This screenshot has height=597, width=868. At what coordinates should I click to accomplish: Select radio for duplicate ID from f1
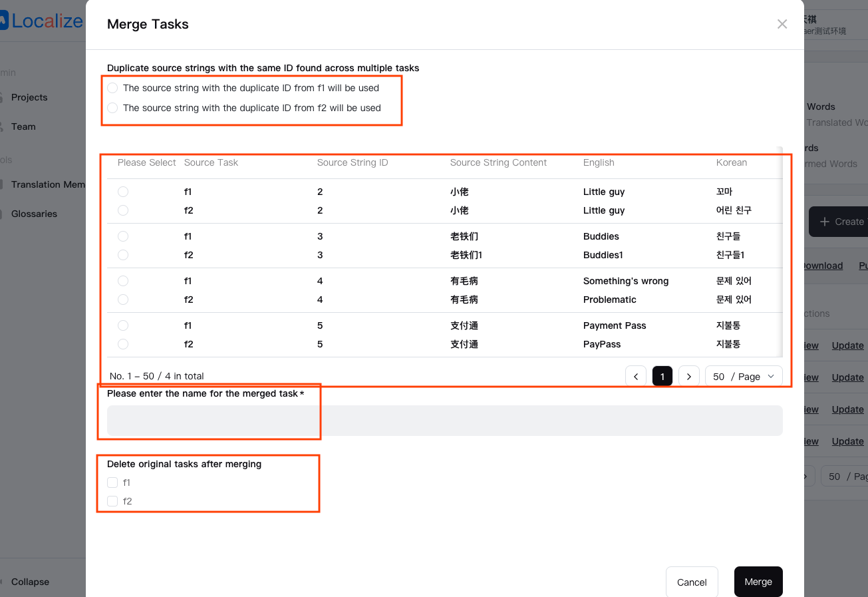point(112,88)
